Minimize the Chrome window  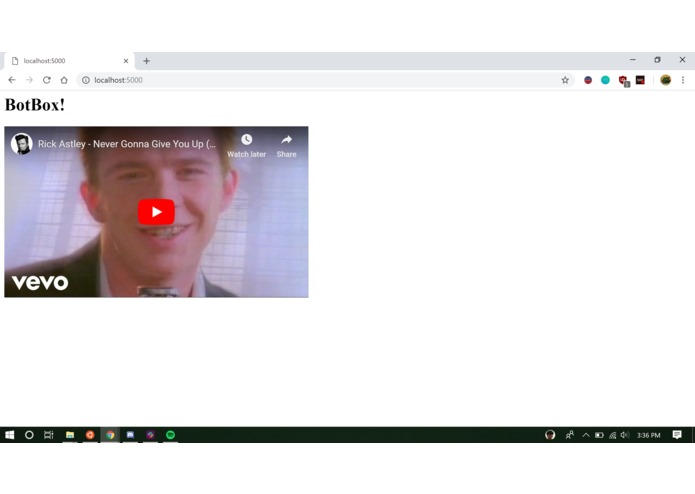pos(633,60)
